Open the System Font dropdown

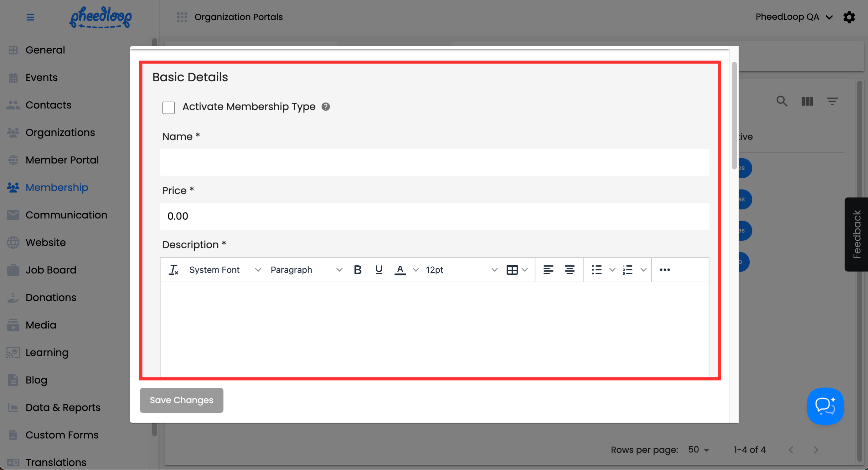pyautogui.click(x=225, y=270)
